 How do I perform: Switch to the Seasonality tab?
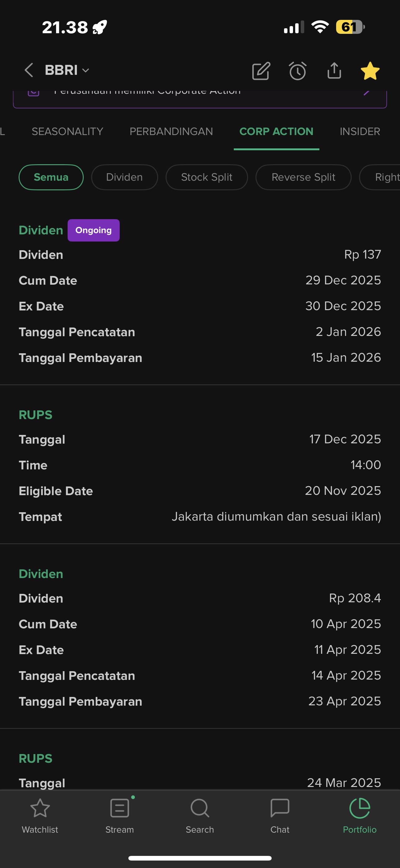pos(67,131)
